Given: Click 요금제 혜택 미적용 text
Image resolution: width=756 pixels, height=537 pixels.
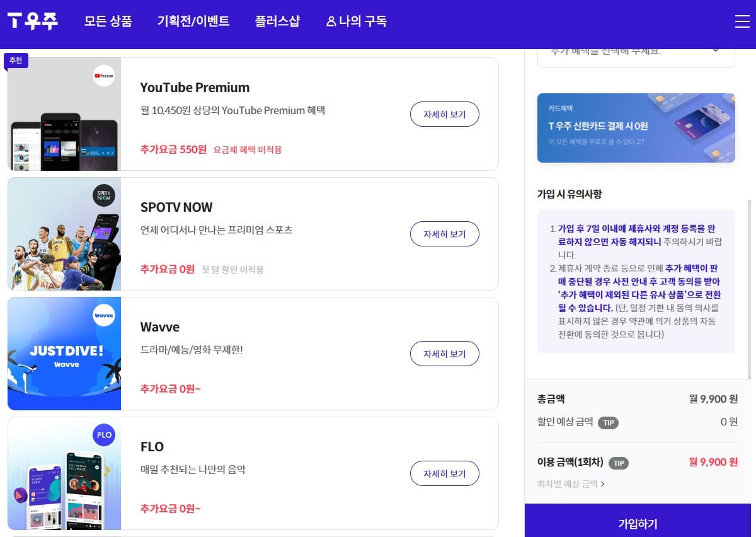Looking at the screenshot, I should [248, 150].
